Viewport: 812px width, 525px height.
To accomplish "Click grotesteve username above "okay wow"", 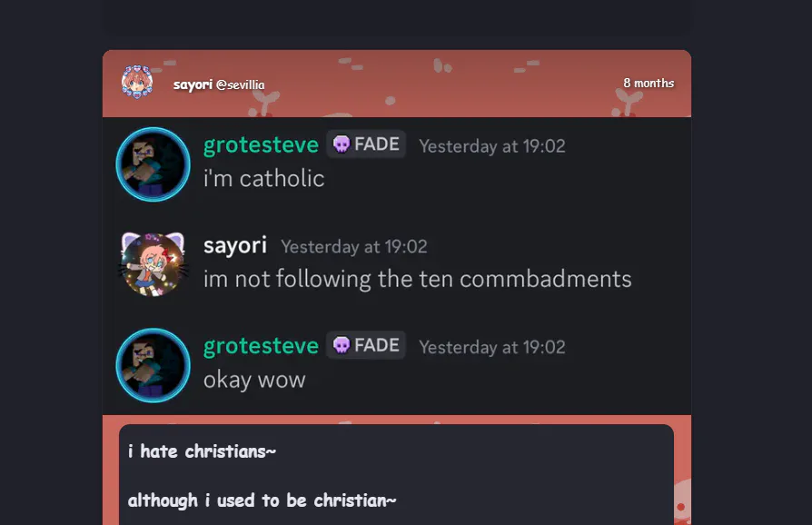I will [261, 346].
